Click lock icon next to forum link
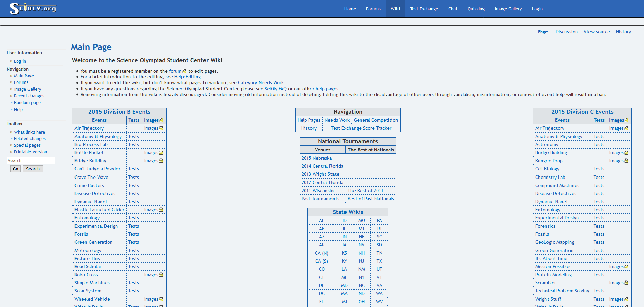 tap(184, 71)
